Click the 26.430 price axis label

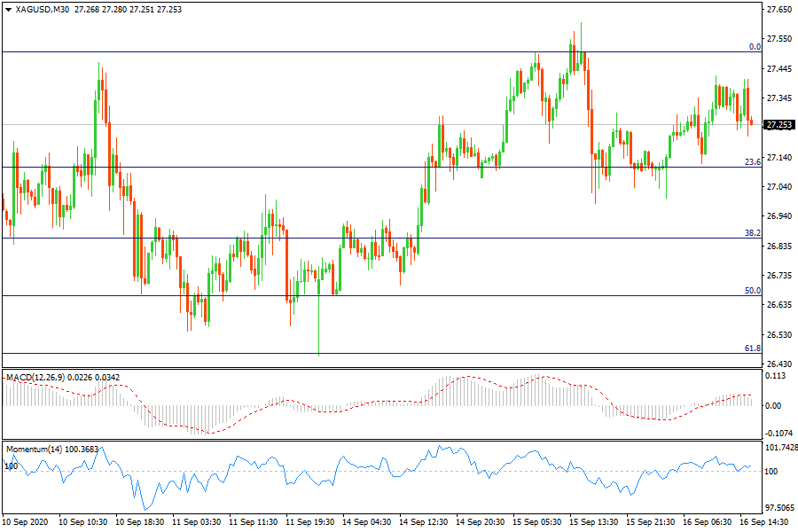(x=778, y=364)
